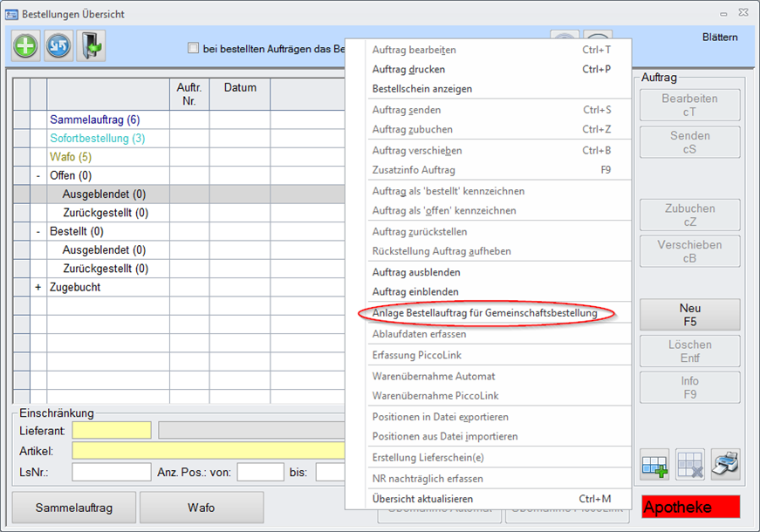Click the printer icon

point(725,464)
